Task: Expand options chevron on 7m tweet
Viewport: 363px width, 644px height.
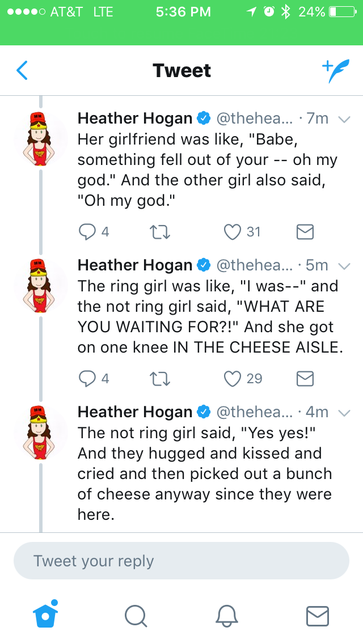Action: tap(344, 119)
